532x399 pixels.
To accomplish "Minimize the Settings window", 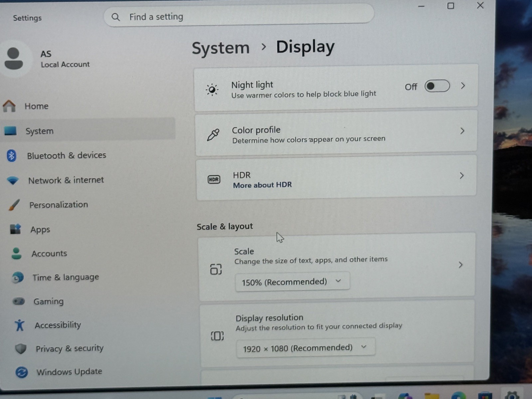I will (421, 6).
